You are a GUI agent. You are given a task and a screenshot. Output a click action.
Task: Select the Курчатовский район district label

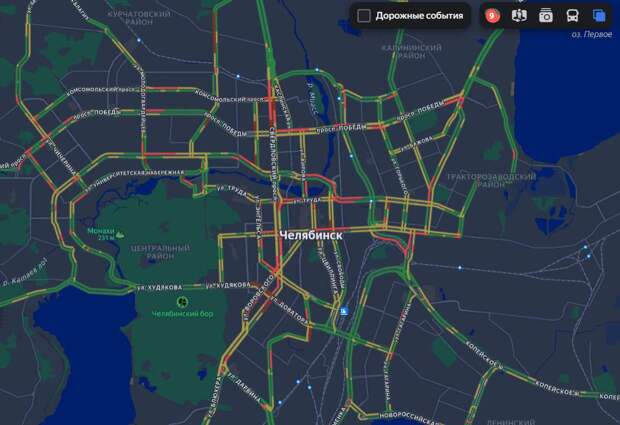click(x=139, y=18)
